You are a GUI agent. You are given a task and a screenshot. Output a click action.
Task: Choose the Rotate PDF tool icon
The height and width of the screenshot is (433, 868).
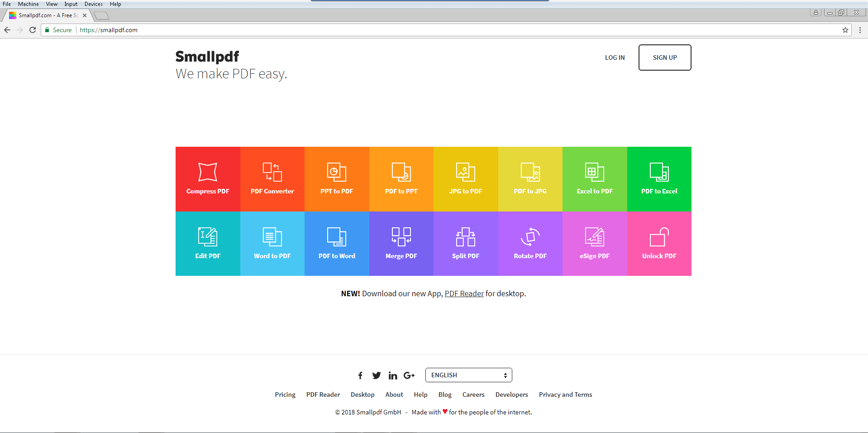(x=530, y=236)
